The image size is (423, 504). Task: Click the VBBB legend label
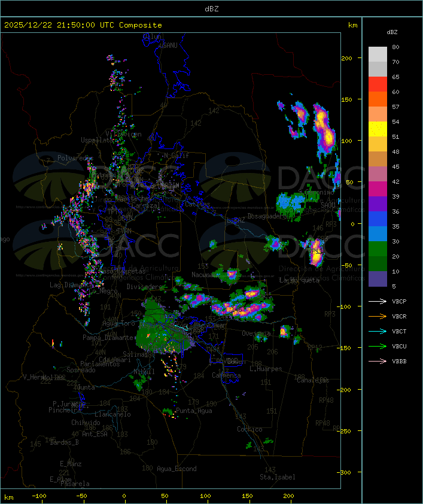pyautogui.click(x=399, y=361)
